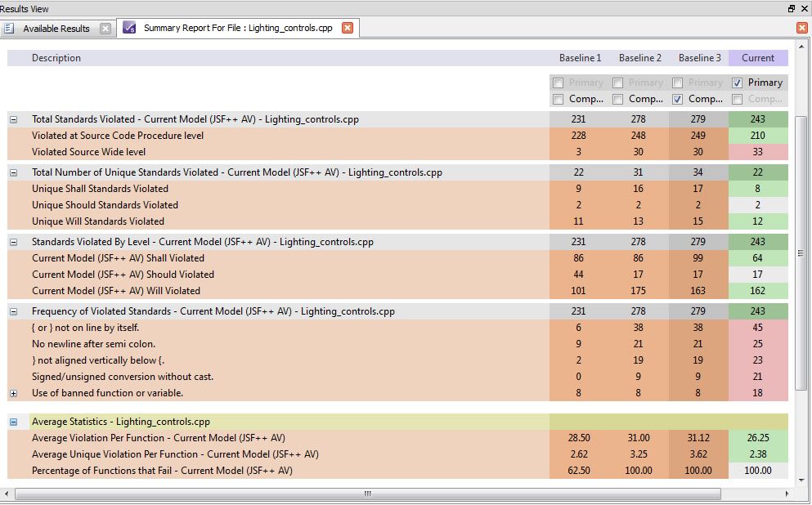Click the Summary Report tab icon
This screenshot has height=505, width=812.
129,28
